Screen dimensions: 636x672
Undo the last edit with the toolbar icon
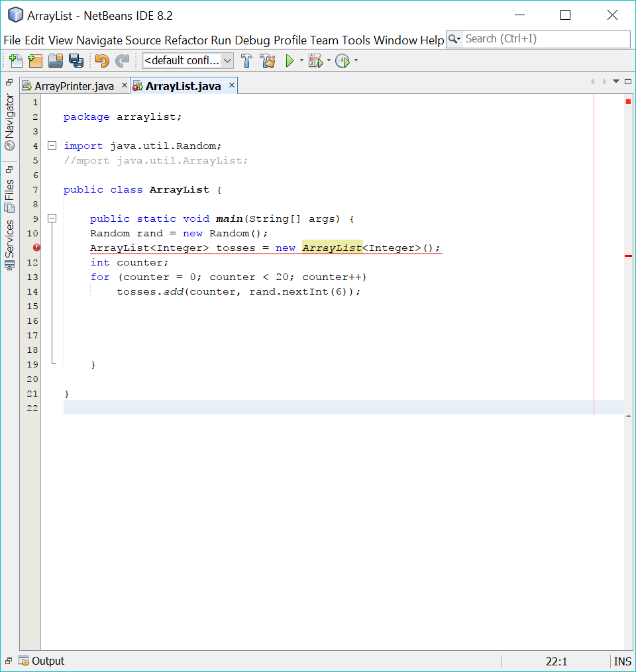pos(103,60)
